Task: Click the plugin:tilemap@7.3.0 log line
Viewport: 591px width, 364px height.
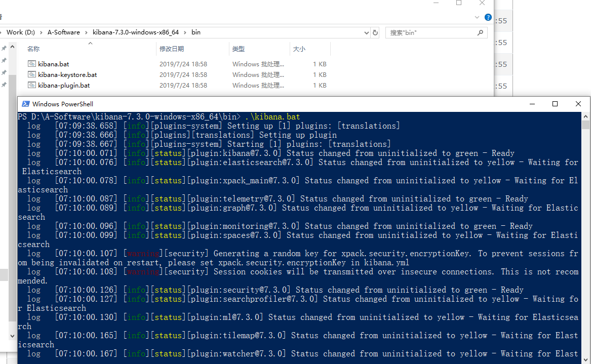Action: tap(298, 340)
